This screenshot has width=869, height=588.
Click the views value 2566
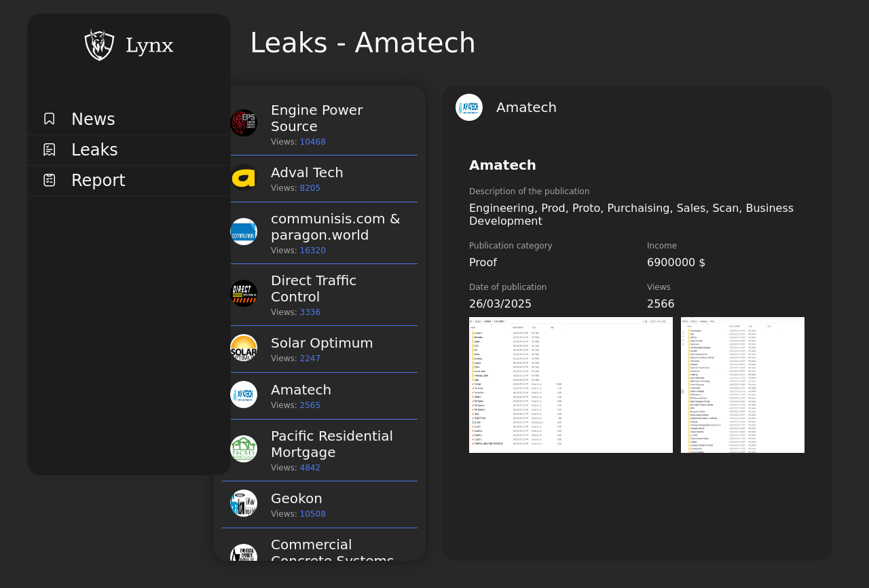tap(661, 304)
